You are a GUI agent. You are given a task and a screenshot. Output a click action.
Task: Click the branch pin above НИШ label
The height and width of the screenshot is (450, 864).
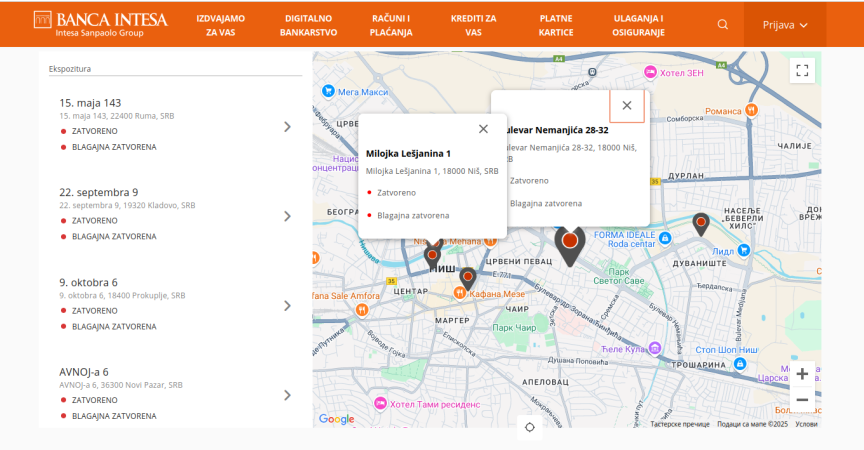[432, 257]
